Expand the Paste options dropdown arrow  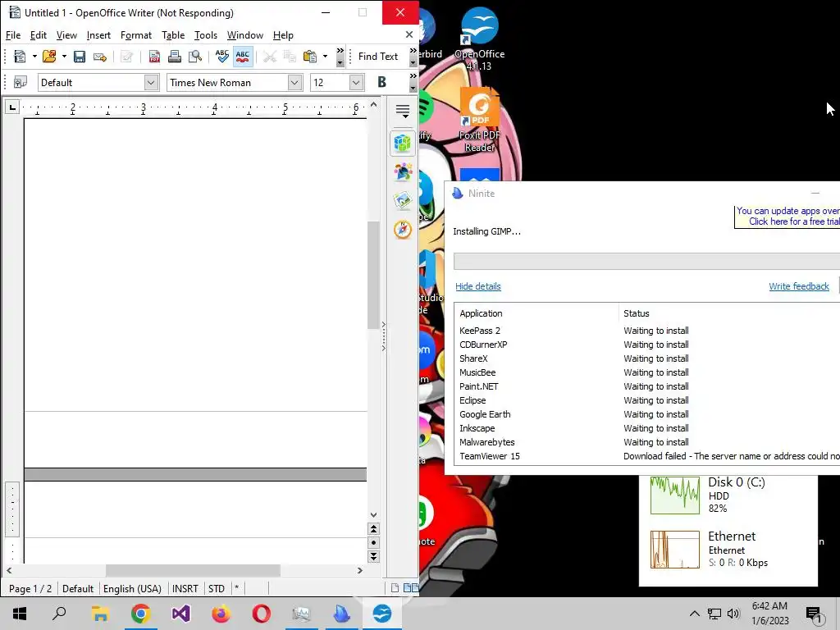click(x=325, y=57)
